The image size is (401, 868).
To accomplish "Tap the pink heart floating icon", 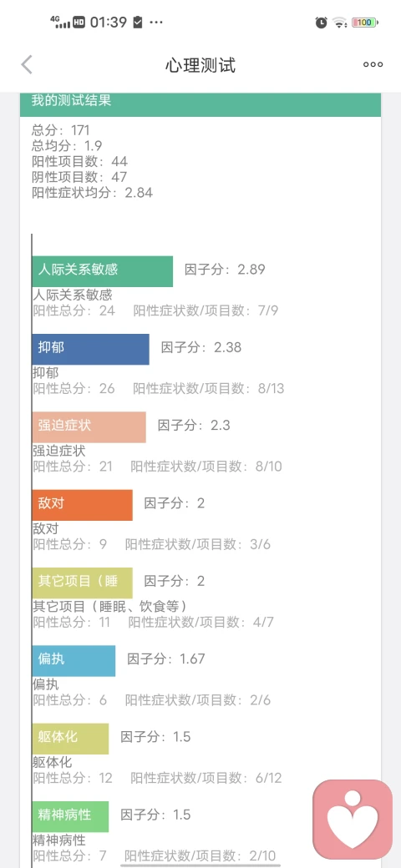I will click(x=353, y=820).
